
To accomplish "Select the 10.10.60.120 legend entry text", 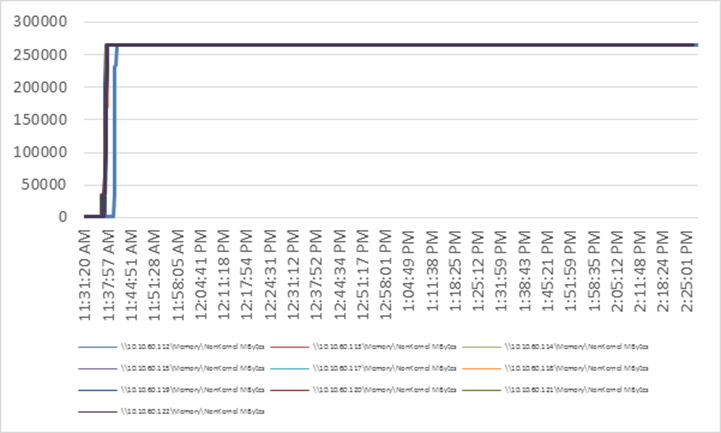I will (x=385, y=390).
